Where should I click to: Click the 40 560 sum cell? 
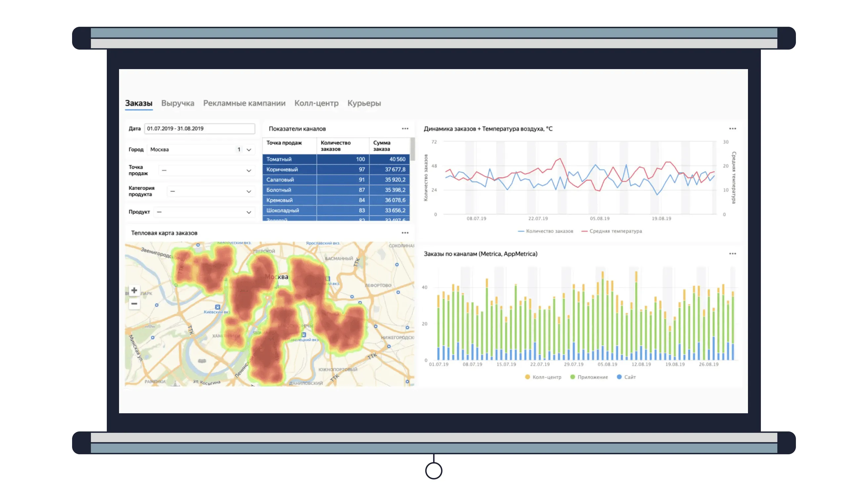[390, 159]
